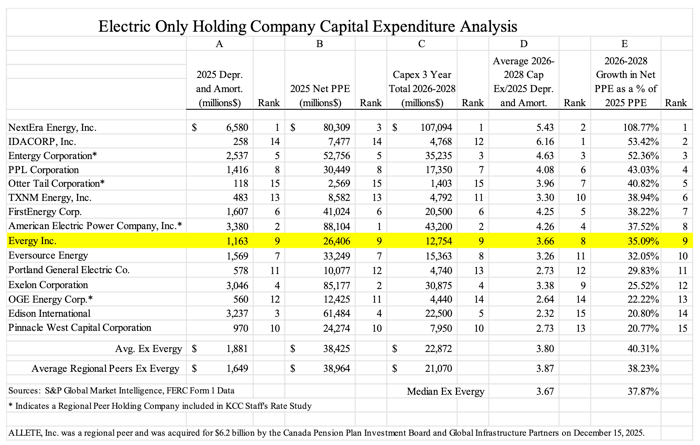Select column header A
700x445 pixels.
pyautogui.click(x=219, y=44)
